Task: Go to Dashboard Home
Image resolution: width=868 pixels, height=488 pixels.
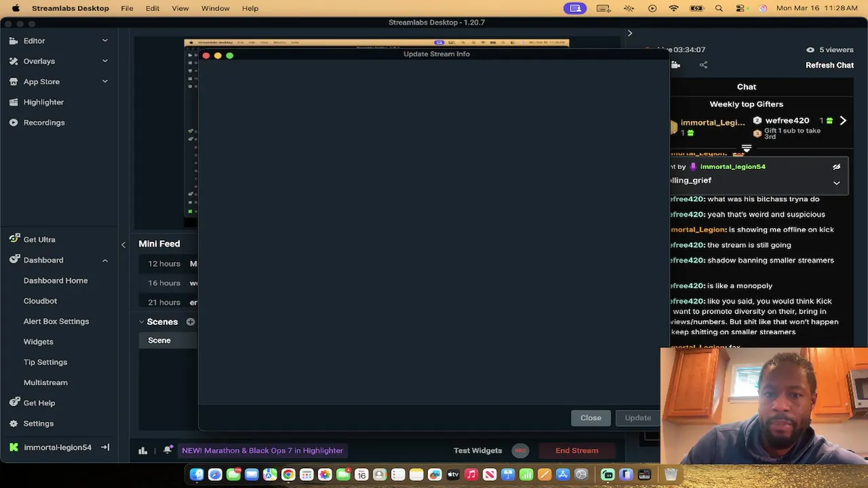Action: tap(56, 281)
